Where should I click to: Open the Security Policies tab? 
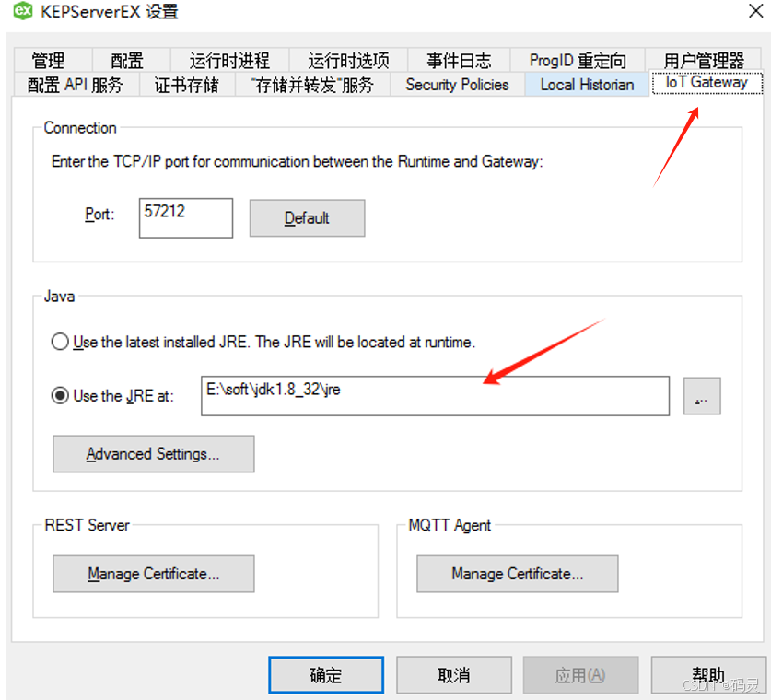(x=457, y=85)
